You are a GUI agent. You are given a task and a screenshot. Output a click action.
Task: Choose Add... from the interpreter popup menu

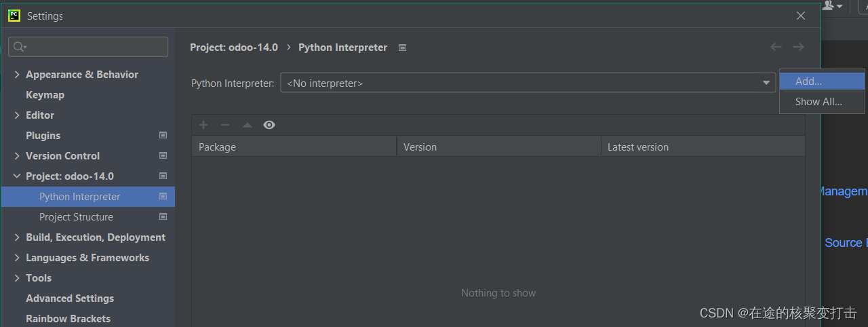point(822,81)
